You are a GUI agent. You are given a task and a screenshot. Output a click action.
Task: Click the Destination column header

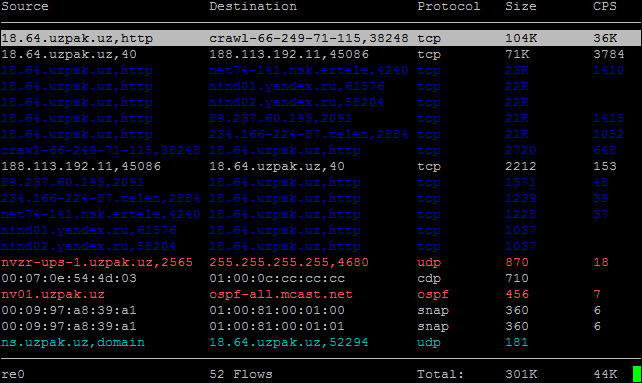253,6
